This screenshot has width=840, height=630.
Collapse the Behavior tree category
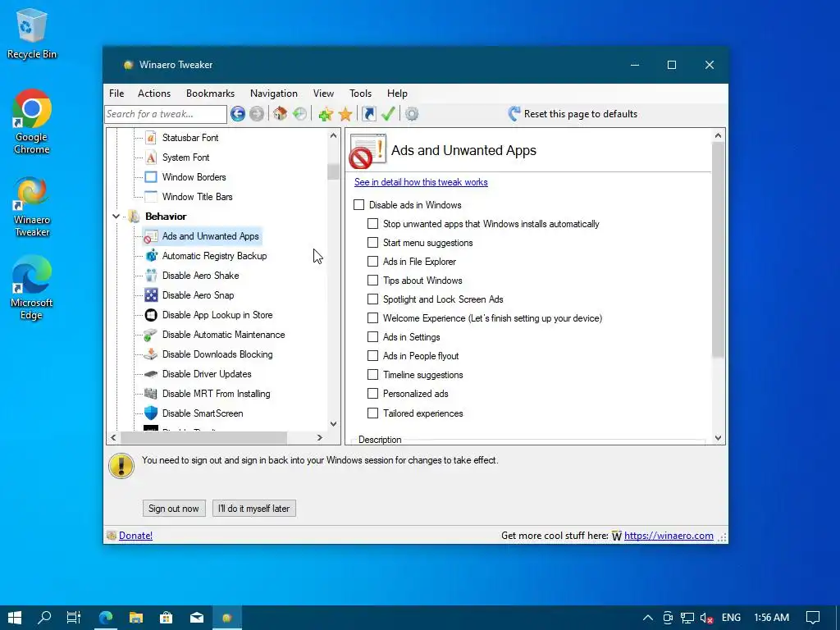click(116, 217)
